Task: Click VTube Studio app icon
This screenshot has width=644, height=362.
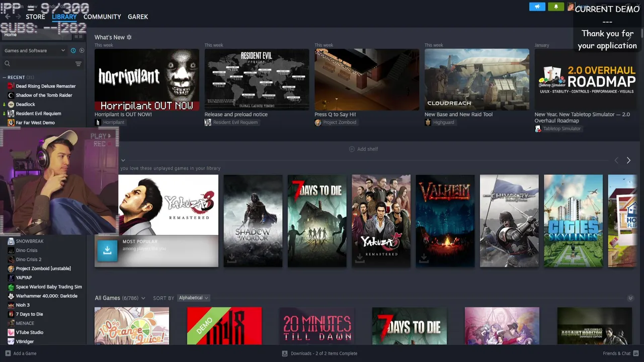Action: click(x=11, y=332)
